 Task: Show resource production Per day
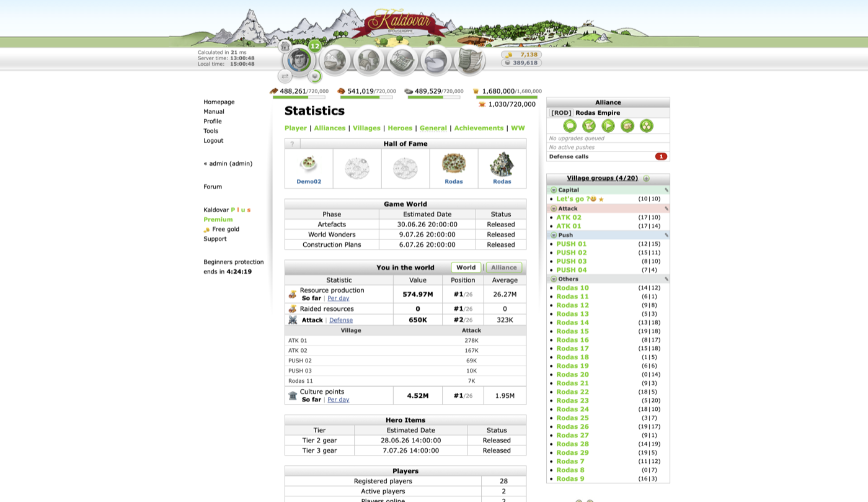click(339, 298)
